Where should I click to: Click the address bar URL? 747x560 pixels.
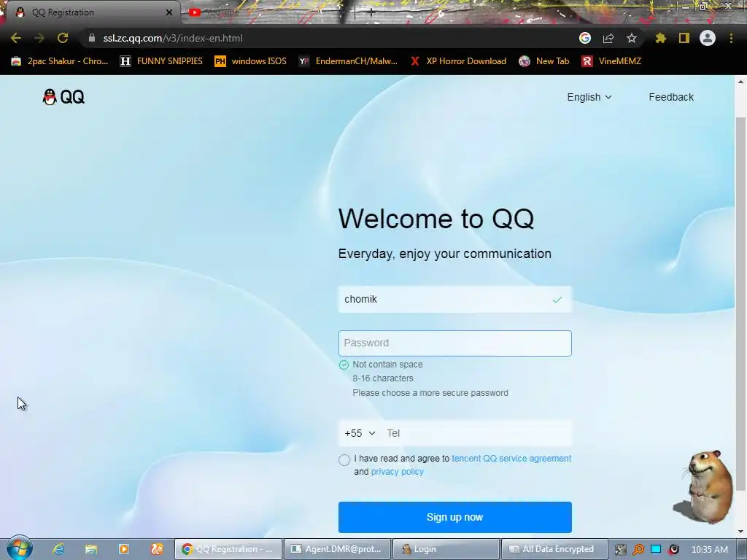[x=173, y=38]
